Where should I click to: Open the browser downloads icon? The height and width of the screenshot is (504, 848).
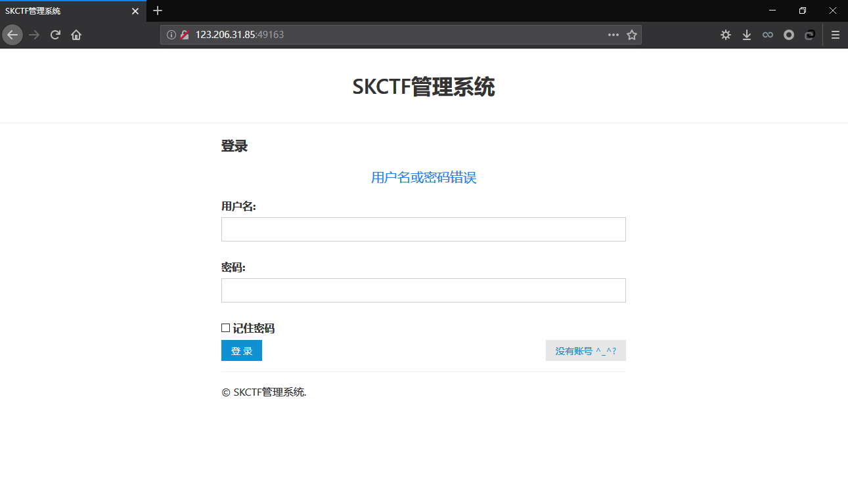(x=746, y=34)
